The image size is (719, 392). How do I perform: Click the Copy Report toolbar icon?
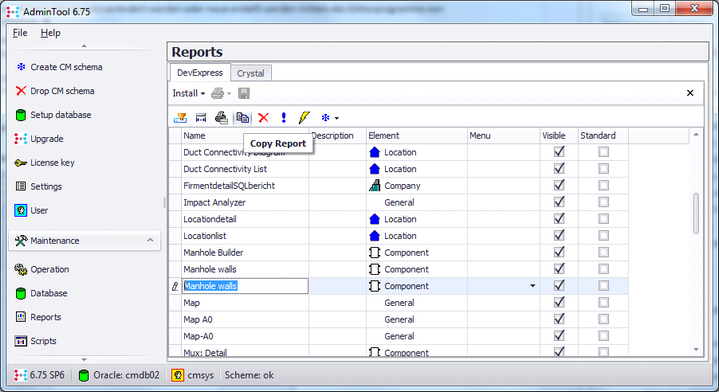tap(243, 118)
